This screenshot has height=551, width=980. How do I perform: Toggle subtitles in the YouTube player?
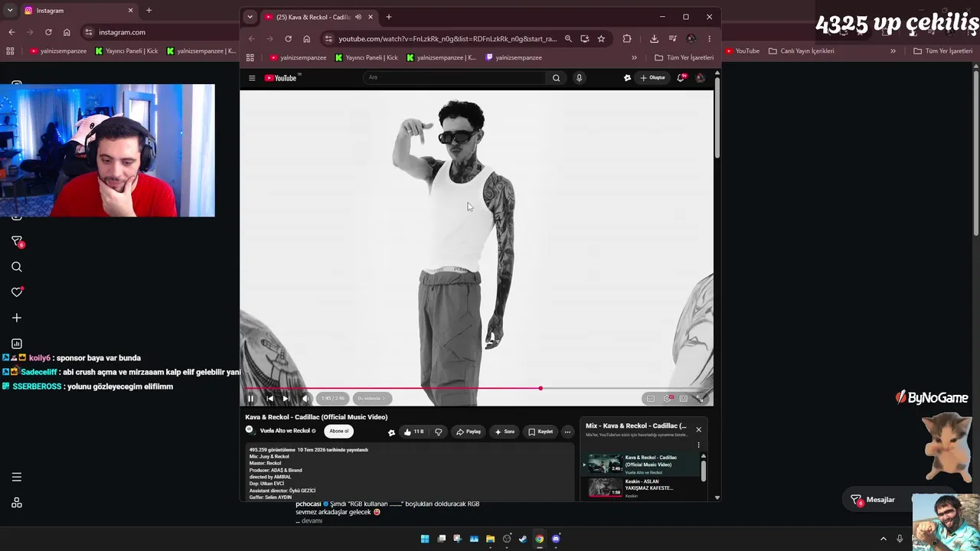coord(651,398)
